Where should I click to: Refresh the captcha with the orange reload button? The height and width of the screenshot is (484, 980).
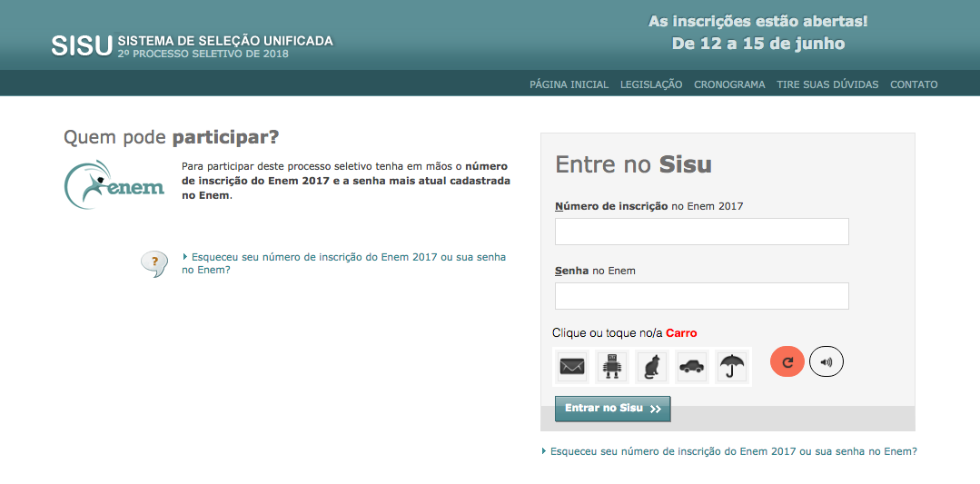tap(787, 361)
